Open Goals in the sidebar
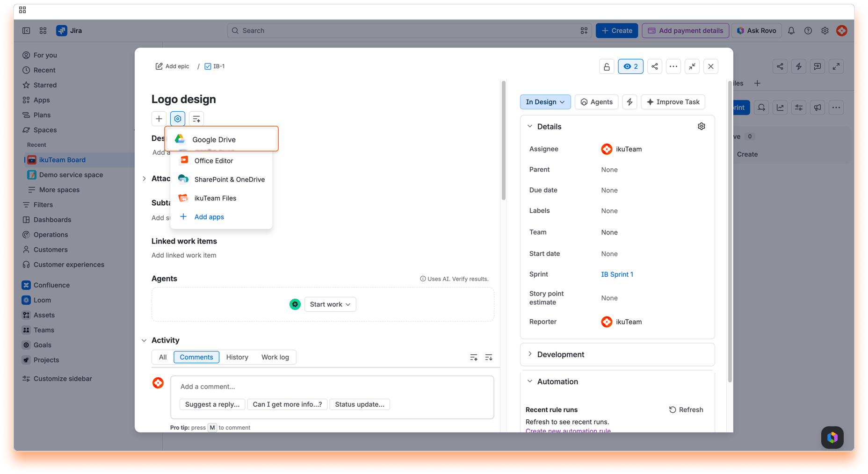868x474 pixels. coord(42,345)
